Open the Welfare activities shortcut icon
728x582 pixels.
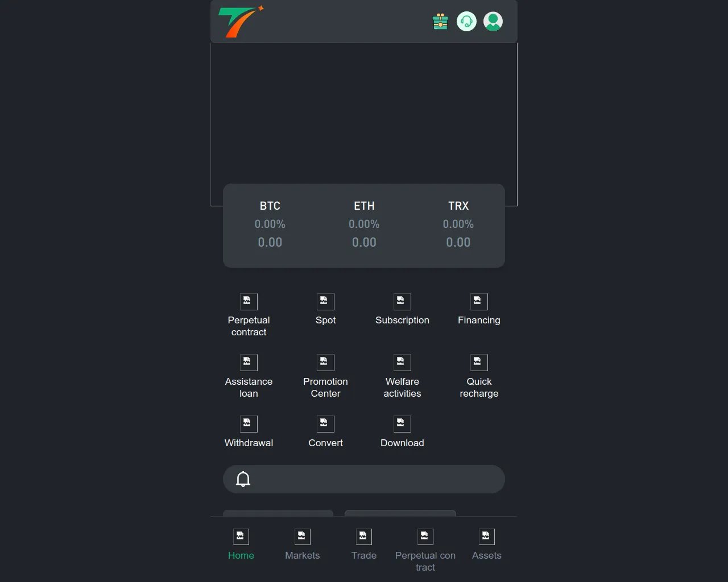point(402,363)
